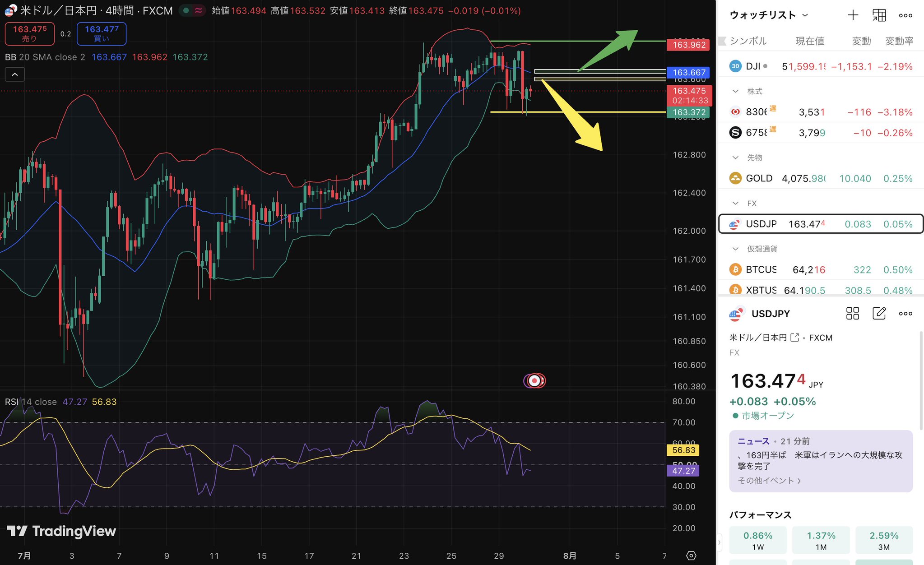Collapse the 仮想通貨 section
This screenshot has height=565, width=924.
735,249
